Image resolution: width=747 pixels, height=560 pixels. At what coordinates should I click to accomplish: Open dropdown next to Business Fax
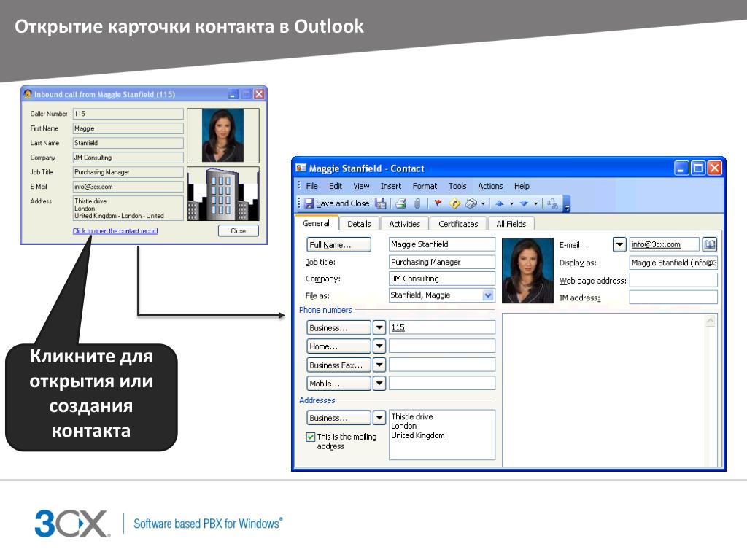tap(379, 365)
